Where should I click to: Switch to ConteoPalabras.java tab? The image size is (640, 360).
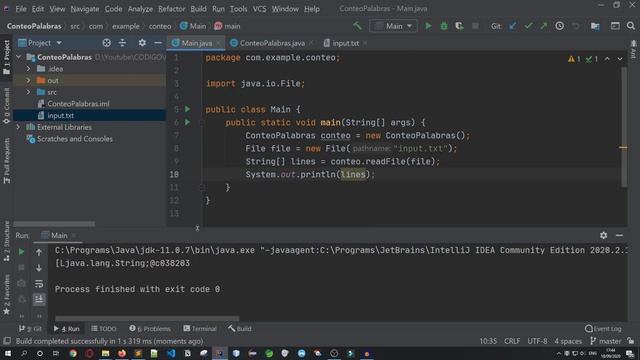[272, 43]
